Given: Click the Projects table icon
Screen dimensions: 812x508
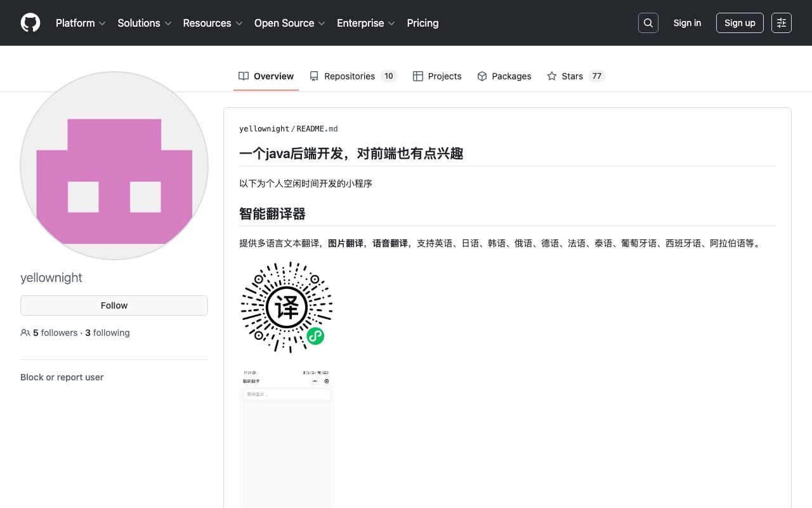Looking at the screenshot, I should coord(418,76).
